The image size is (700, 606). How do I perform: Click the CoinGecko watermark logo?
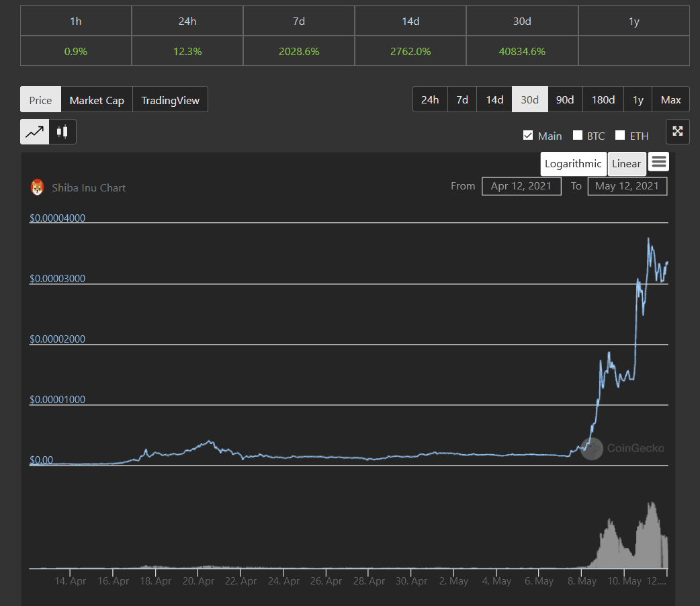(592, 449)
